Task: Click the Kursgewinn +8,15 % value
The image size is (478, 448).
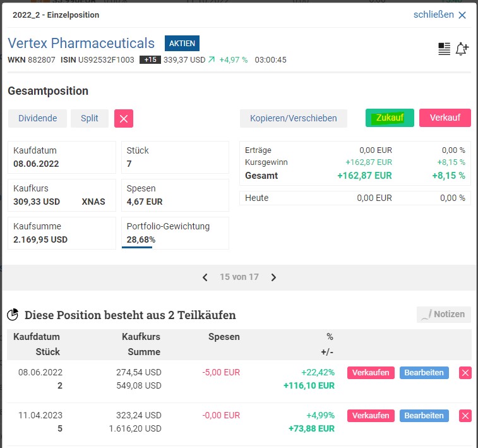Action: tap(451, 162)
